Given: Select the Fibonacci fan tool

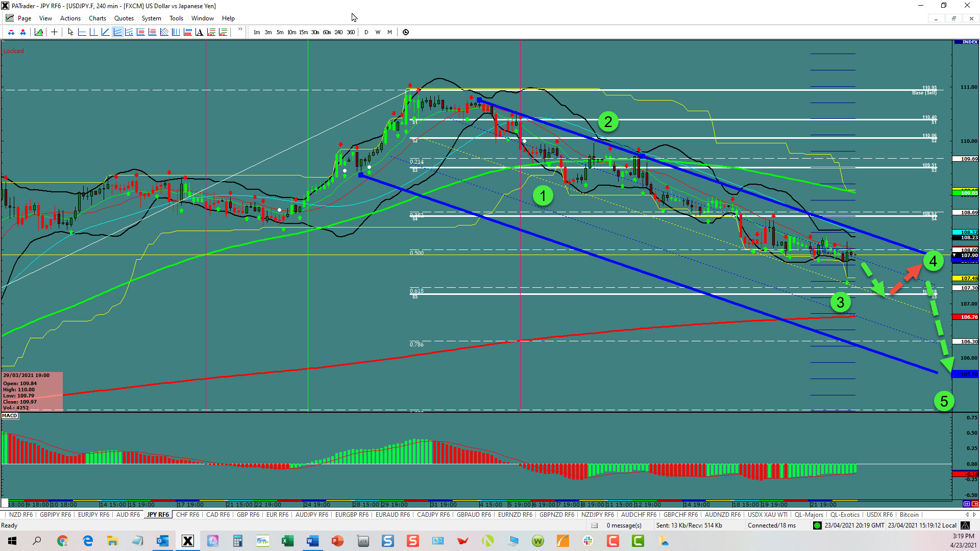Looking at the screenshot, I should tap(164, 32).
